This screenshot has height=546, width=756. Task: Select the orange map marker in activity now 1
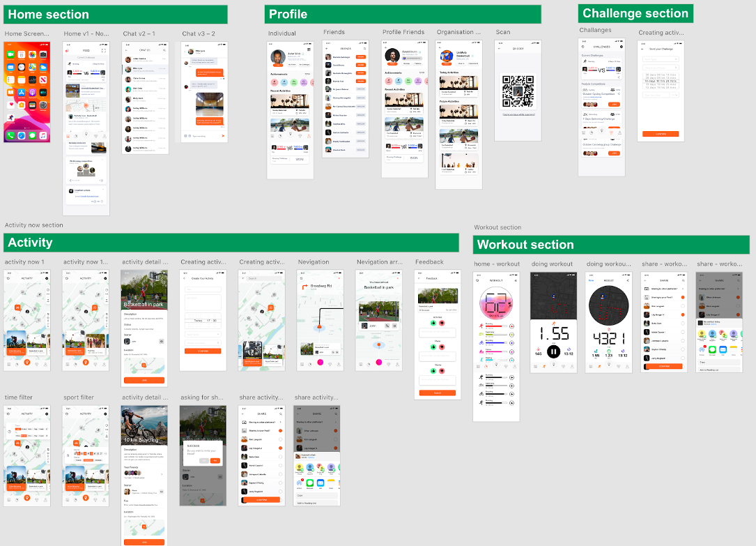point(17,308)
